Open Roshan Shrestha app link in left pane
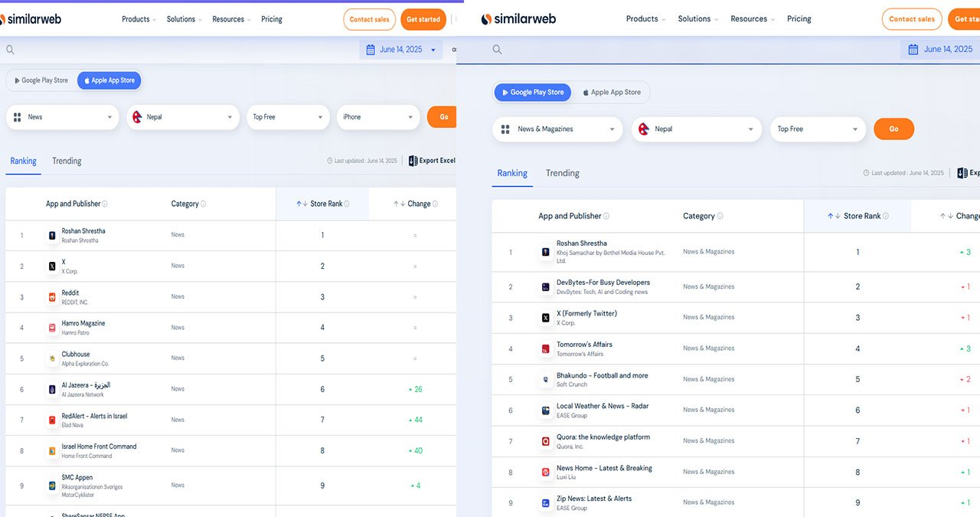Viewport: 980px width, 517px height. point(83,231)
